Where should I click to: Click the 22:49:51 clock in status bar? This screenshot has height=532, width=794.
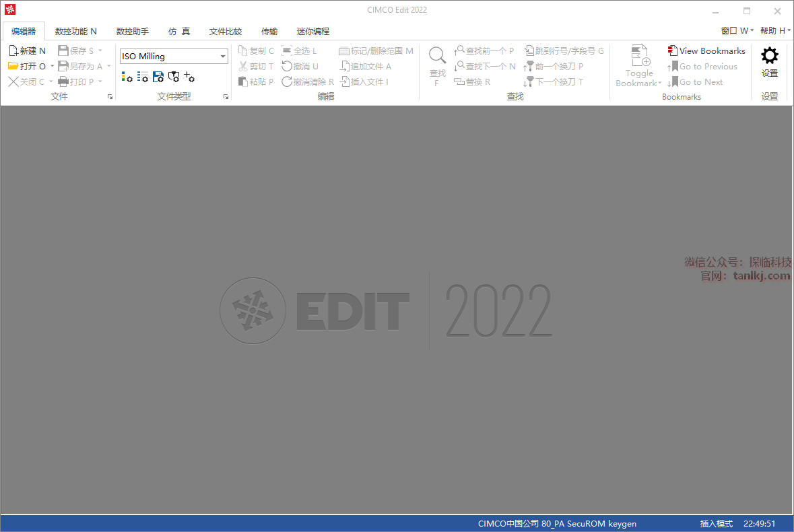759,523
